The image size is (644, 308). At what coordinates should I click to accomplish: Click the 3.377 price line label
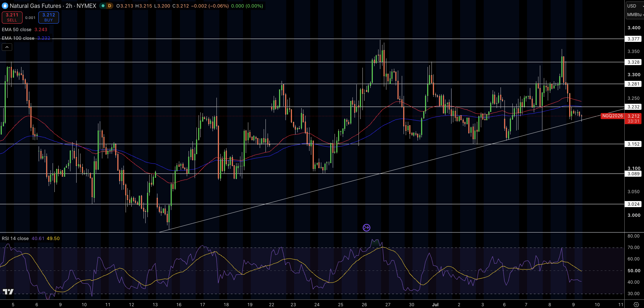633,39
